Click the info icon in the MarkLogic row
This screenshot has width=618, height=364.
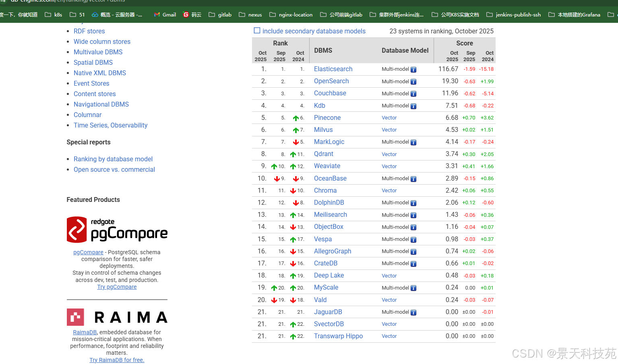tap(413, 142)
